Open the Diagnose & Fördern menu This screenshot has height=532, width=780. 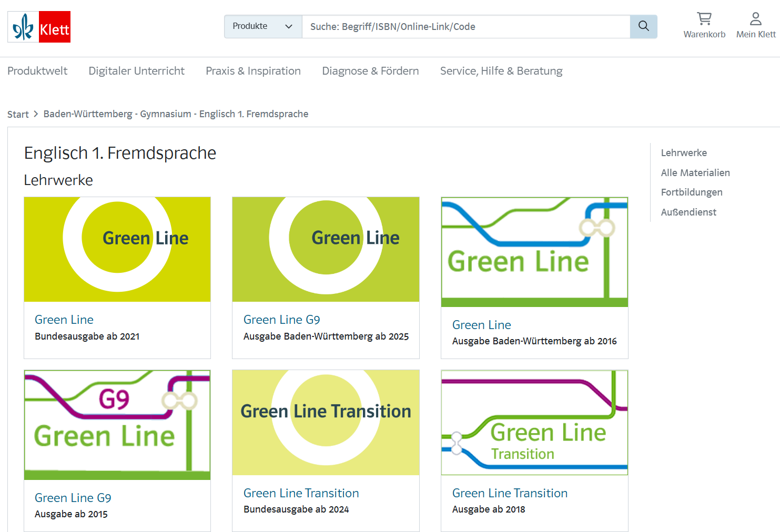coord(370,71)
